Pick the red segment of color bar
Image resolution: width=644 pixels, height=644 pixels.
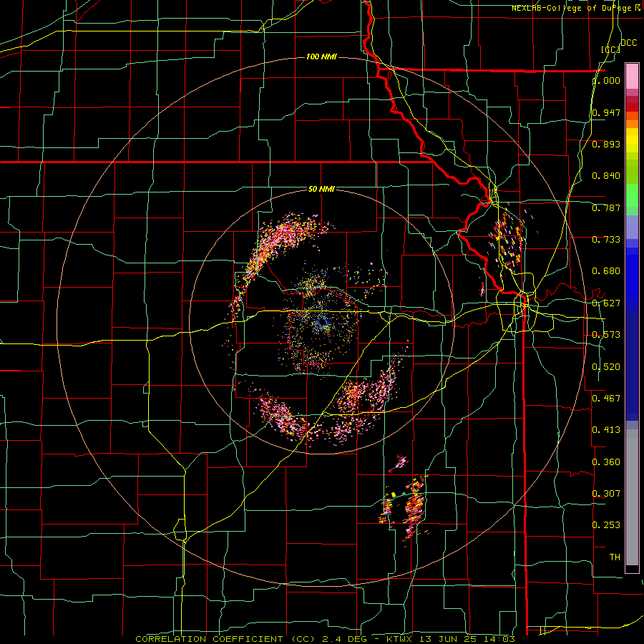coord(632,107)
